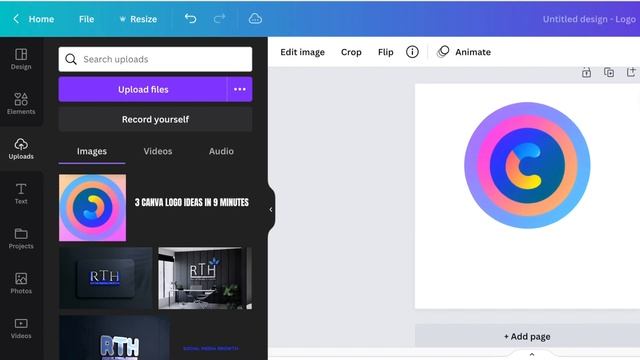Open the Projects folder in sidebar
The height and width of the screenshot is (360, 640).
point(21,238)
